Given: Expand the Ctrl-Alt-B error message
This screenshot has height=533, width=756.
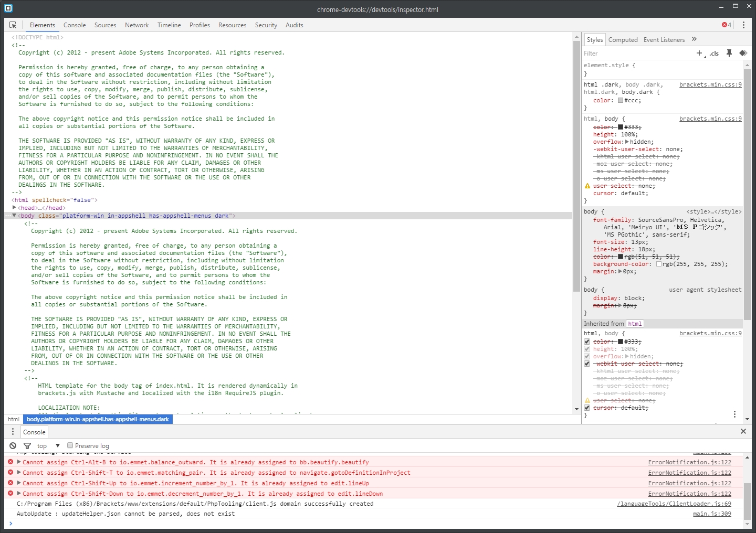Looking at the screenshot, I should (19, 462).
